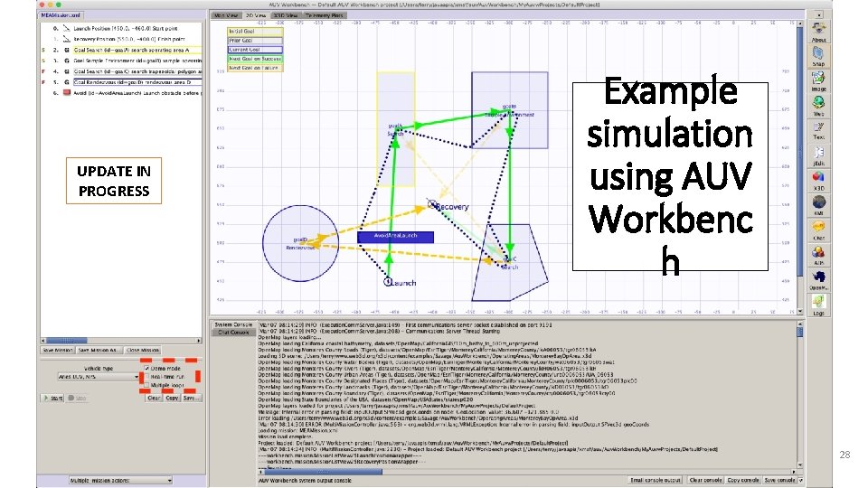Launch the Web browser tool icon
868x488 pixels.
818,103
